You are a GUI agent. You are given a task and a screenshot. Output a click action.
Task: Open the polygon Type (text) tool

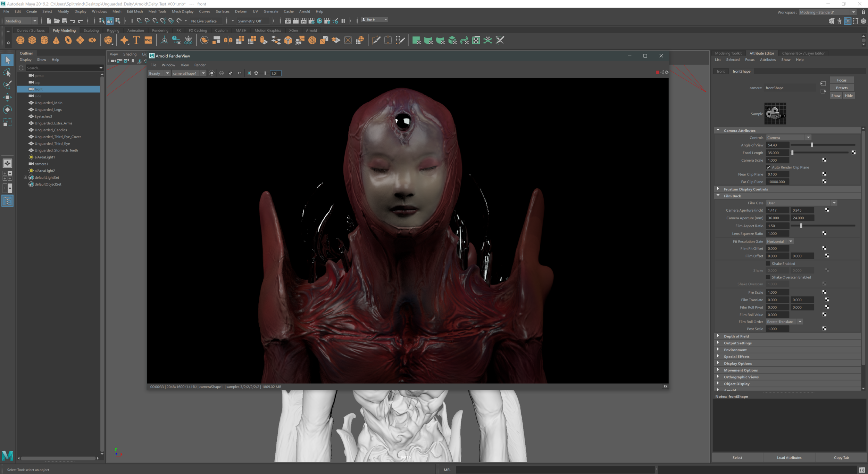pyautogui.click(x=136, y=40)
